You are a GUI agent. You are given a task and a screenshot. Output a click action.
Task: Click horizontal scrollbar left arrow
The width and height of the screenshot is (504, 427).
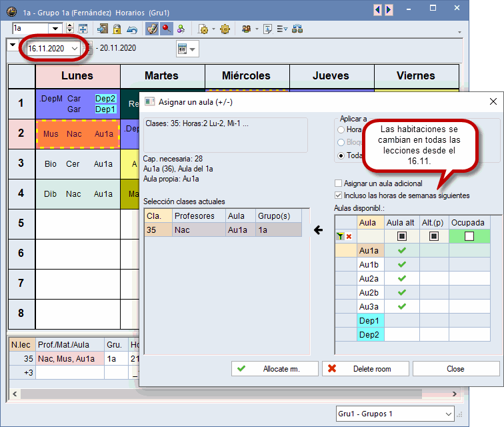point(15,394)
